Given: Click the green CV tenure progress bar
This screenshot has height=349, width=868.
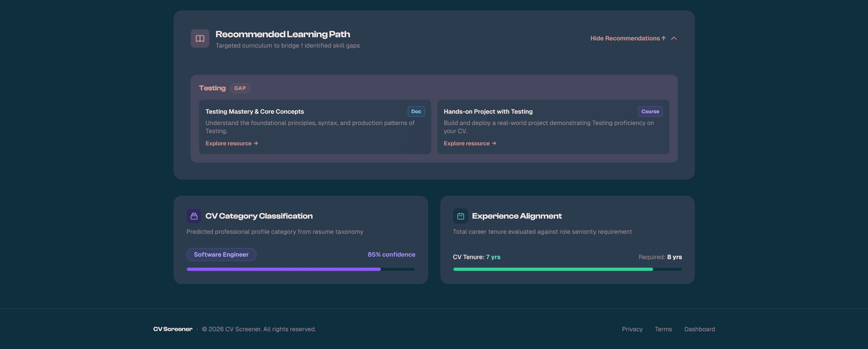Looking at the screenshot, I should pyautogui.click(x=567, y=270).
